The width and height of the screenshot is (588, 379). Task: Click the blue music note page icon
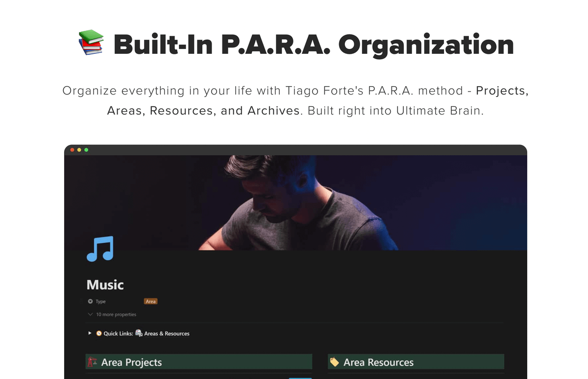tap(100, 249)
